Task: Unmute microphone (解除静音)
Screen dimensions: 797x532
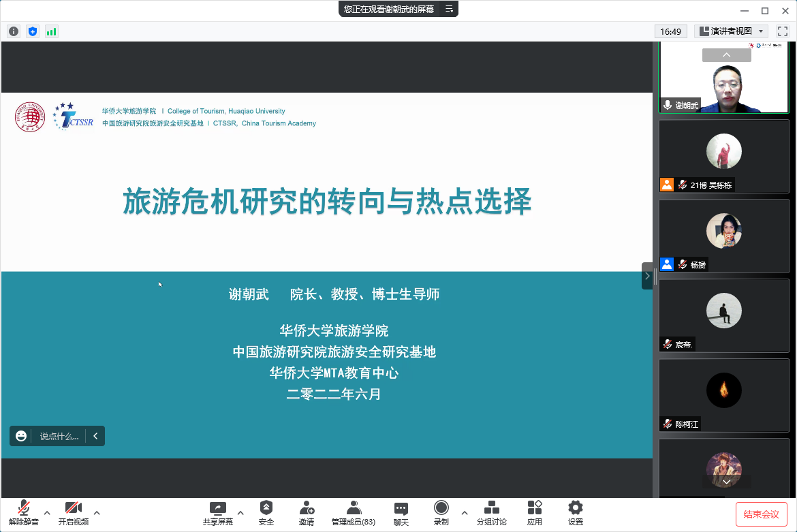Action: (x=24, y=513)
